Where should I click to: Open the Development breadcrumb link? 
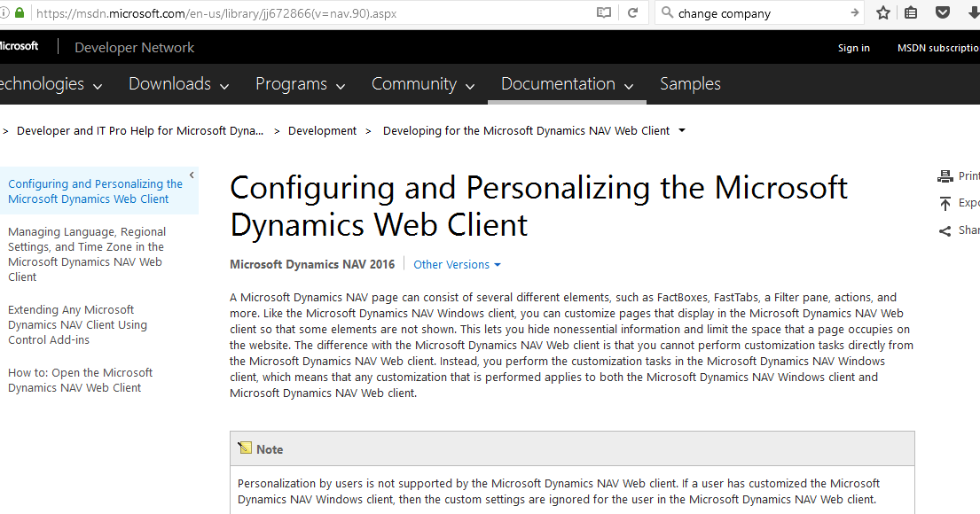point(322,130)
